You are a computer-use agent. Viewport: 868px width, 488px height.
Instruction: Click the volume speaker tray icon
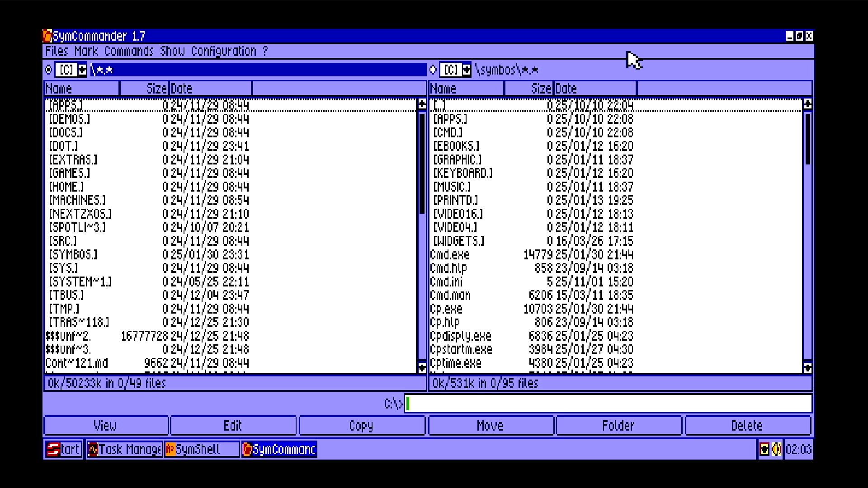pyautogui.click(x=777, y=449)
